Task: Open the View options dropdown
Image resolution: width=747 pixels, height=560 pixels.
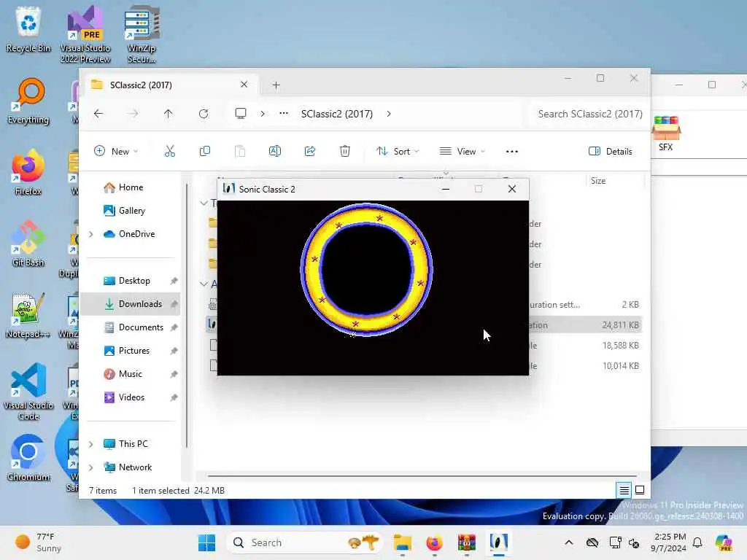Action: 462,152
